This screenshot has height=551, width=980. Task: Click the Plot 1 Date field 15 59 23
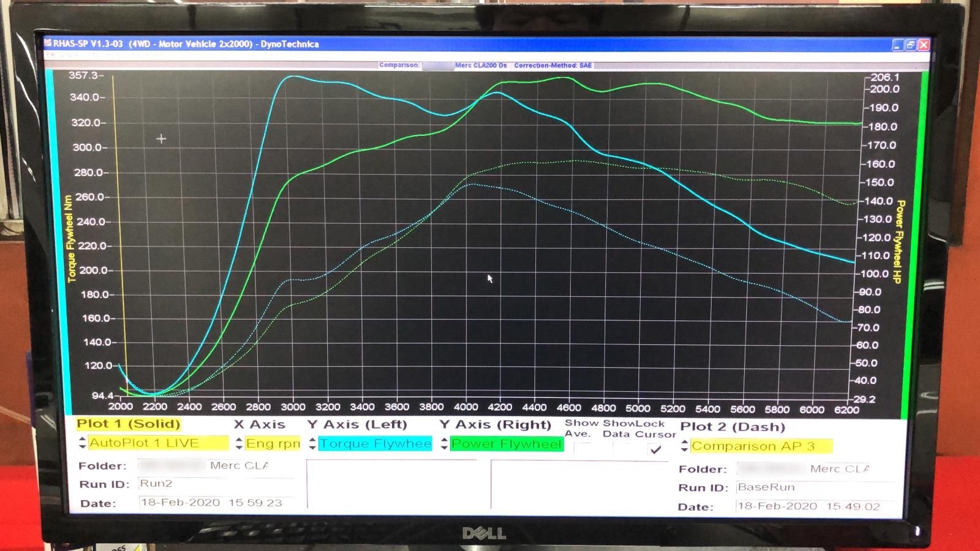[x=217, y=503]
